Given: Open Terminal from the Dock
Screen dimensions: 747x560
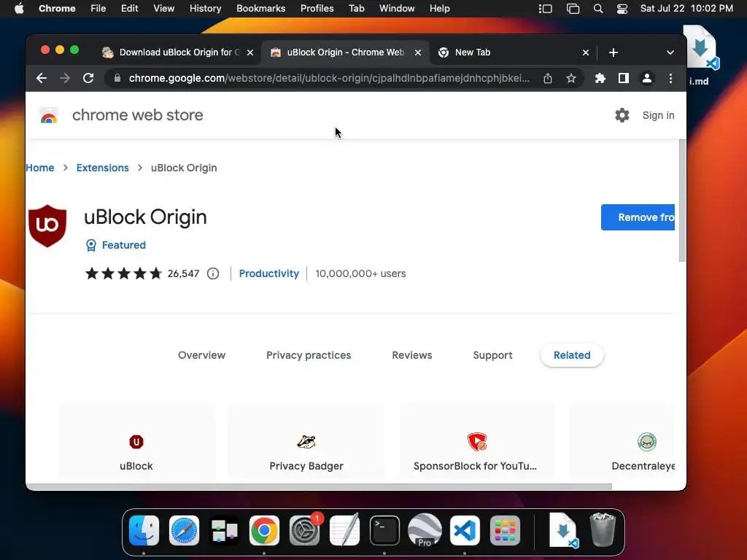Looking at the screenshot, I should pyautogui.click(x=384, y=531).
